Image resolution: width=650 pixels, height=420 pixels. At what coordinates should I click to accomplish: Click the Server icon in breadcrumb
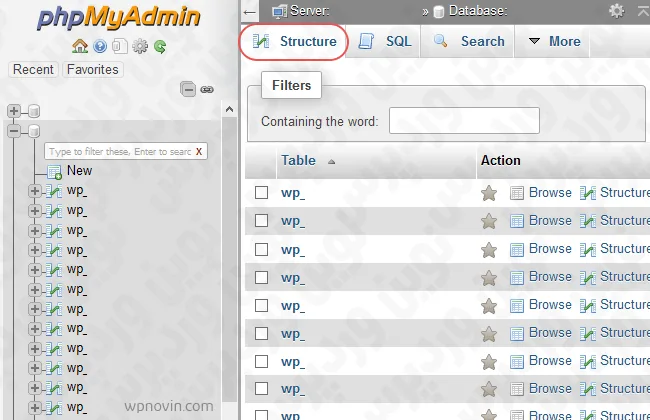[x=279, y=12]
